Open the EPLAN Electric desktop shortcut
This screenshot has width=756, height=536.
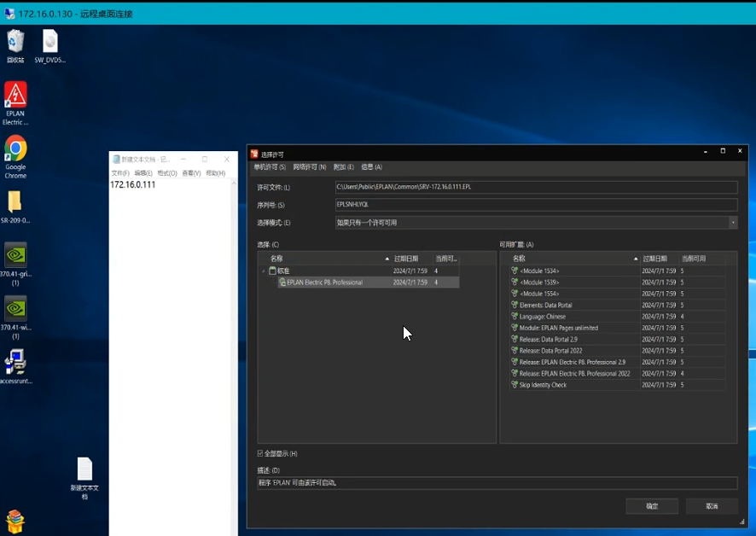(x=15, y=96)
